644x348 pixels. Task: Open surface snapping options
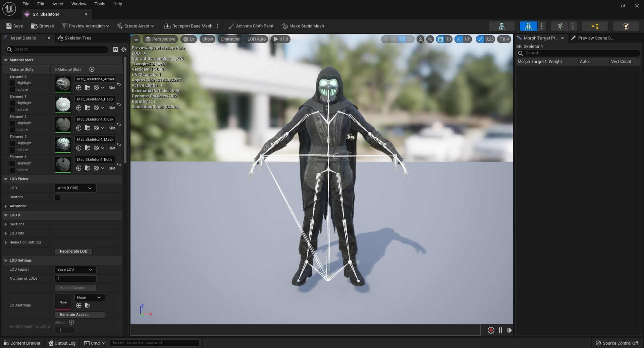pyautogui.click(x=430, y=39)
